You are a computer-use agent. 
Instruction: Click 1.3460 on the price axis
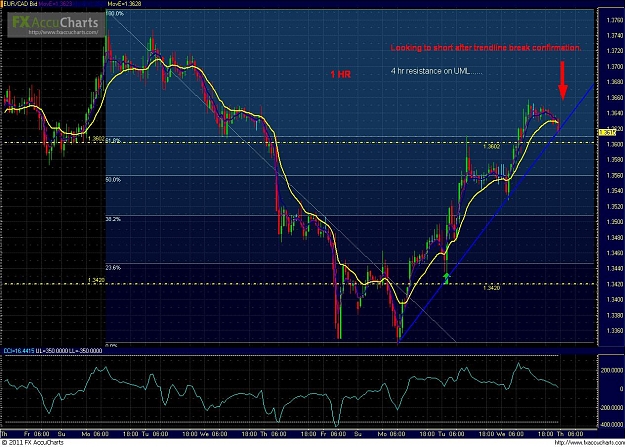(615, 253)
